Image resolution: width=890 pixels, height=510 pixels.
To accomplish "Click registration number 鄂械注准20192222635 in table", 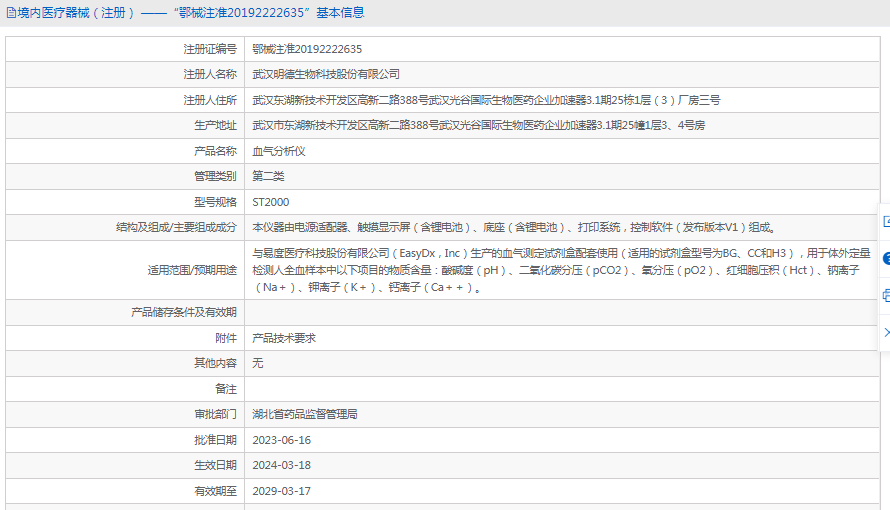I will (x=307, y=49).
